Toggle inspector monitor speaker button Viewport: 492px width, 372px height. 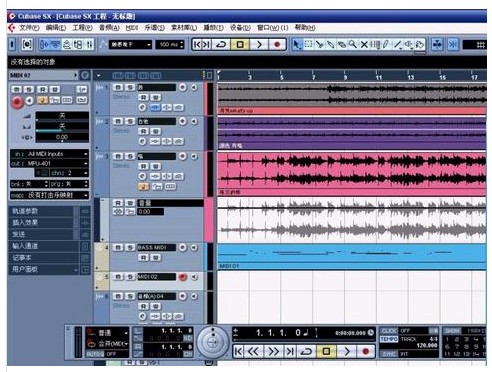(30, 100)
